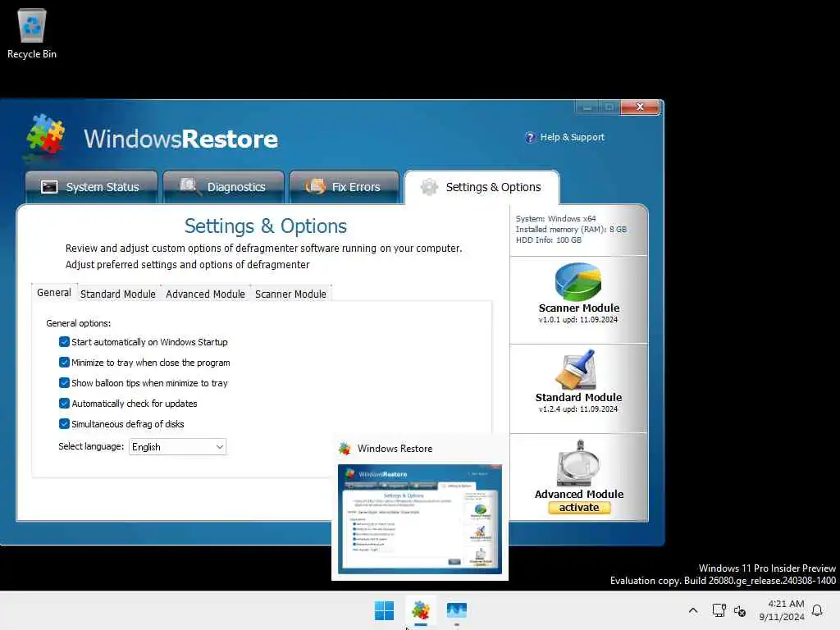The width and height of the screenshot is (840, 630).
Task: Click the Fix Errors lifebuoy icon
Action: pos(316,186)
